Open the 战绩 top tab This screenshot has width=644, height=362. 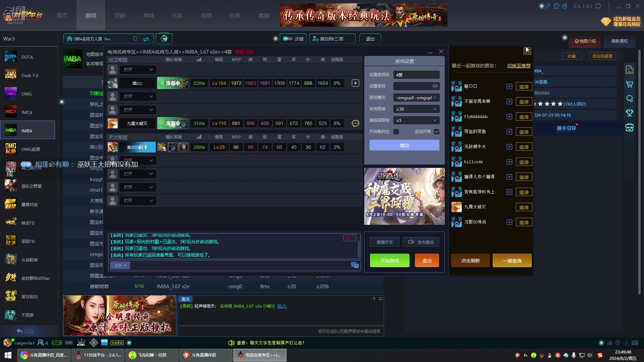(x=206, y=15)
